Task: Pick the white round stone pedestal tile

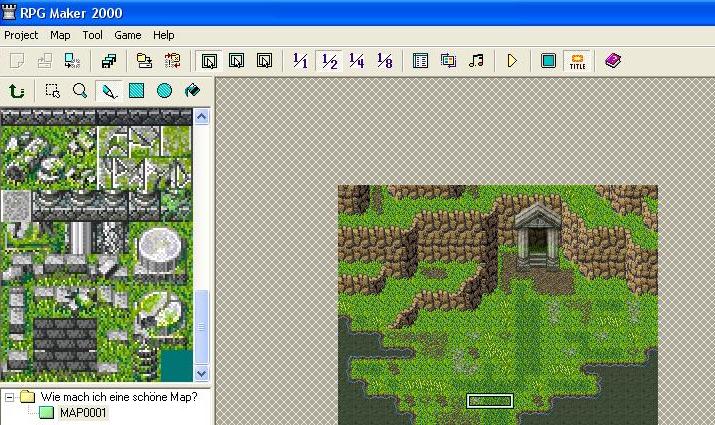Action: point(160,250)
